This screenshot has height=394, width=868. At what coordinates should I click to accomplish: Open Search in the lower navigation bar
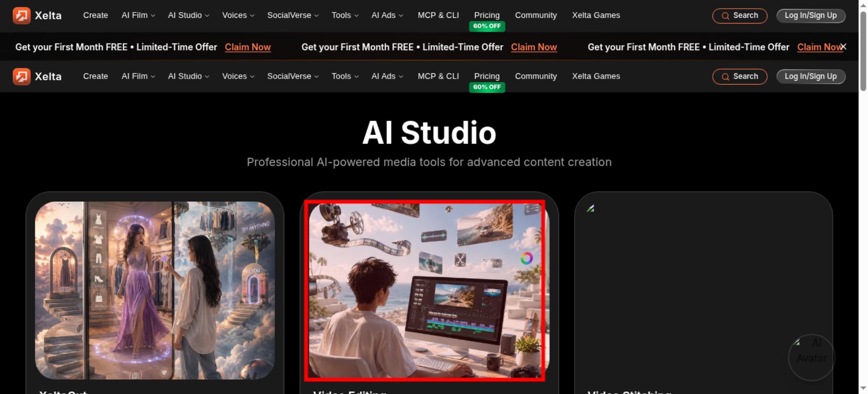click(x=740, y=76)
